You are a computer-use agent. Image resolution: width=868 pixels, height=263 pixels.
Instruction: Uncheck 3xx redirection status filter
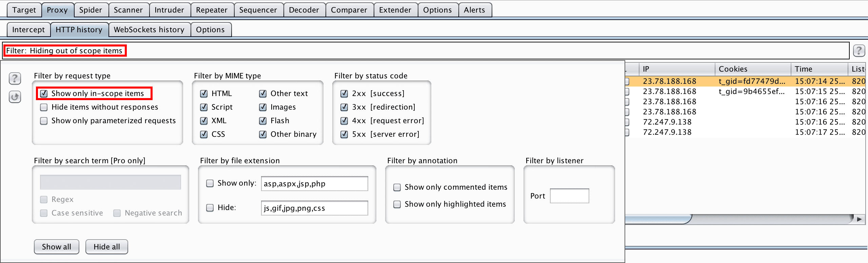[344, 107]
